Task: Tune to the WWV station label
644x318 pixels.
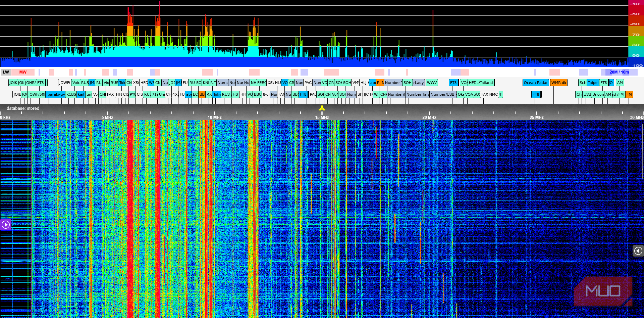Action: pos(432,83)
